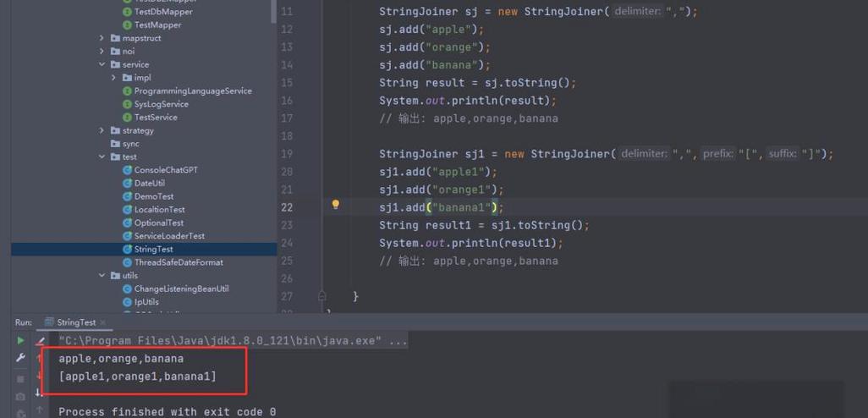Click DemoTest class icon
The height and width of the screenshot is (418, 868).
[127, 196]
